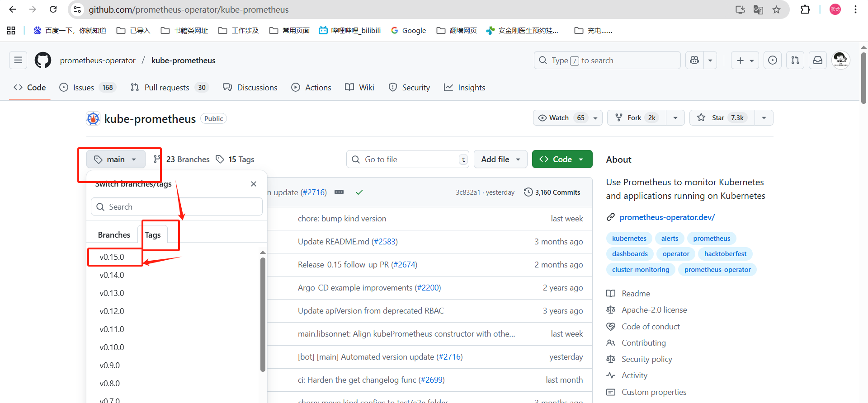The width and height of the screenshot is (868, 403).
Task: Go back with the browser back arrow
Action: point(12,9)
